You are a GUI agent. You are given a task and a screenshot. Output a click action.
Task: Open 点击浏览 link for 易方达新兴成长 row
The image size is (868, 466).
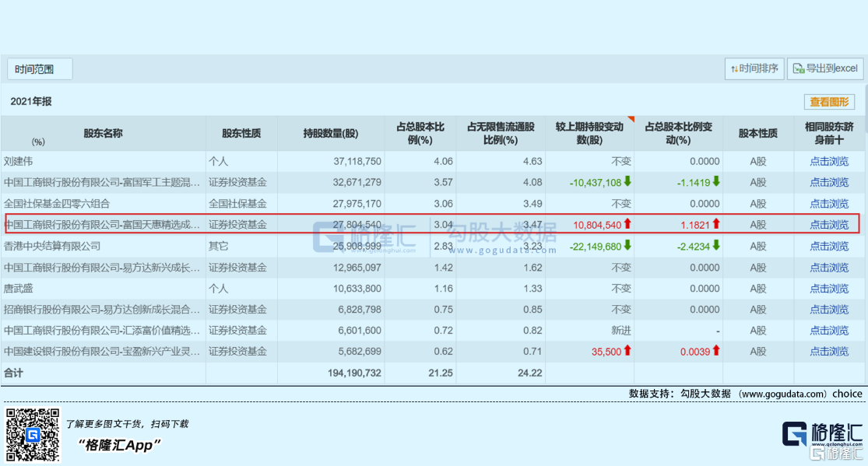[x=829, y=268]
